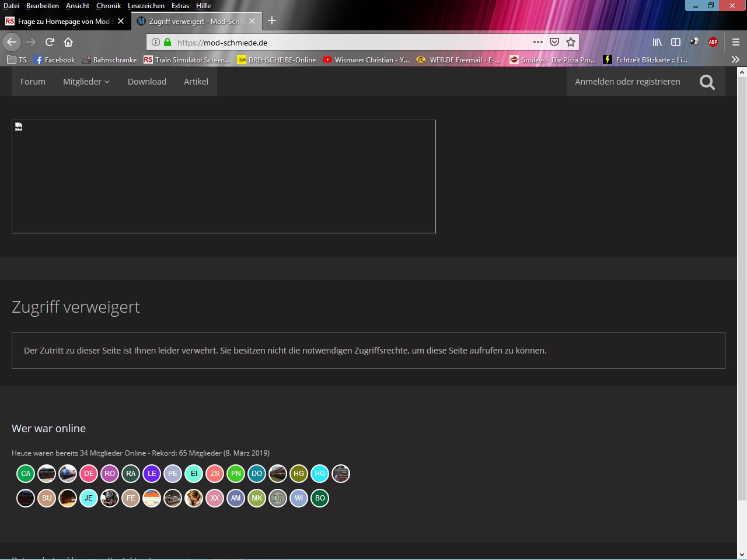Click the light blue JE member avatar
The image size is (747, 560).
89,498
